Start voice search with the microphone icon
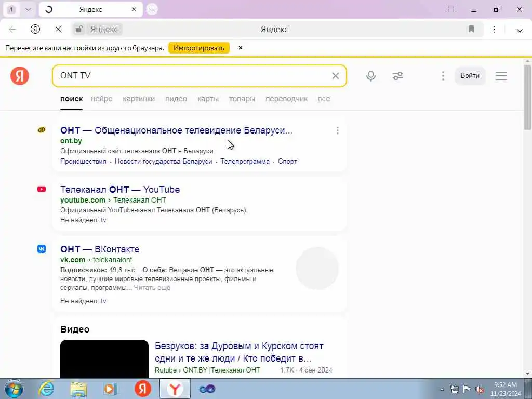The width and height of the screenshot is (532, 399). tap(371, 76)
